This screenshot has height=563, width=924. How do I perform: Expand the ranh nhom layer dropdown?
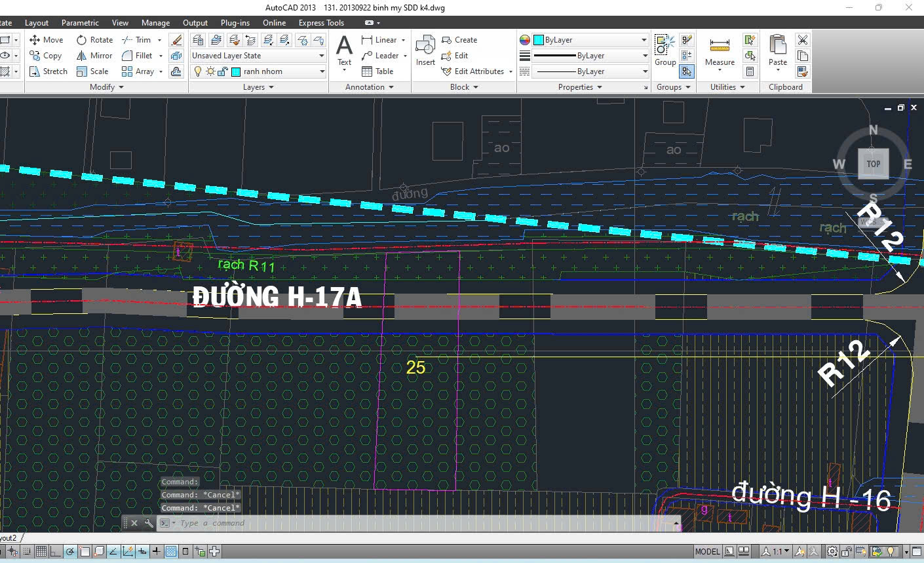click(320, 71)
